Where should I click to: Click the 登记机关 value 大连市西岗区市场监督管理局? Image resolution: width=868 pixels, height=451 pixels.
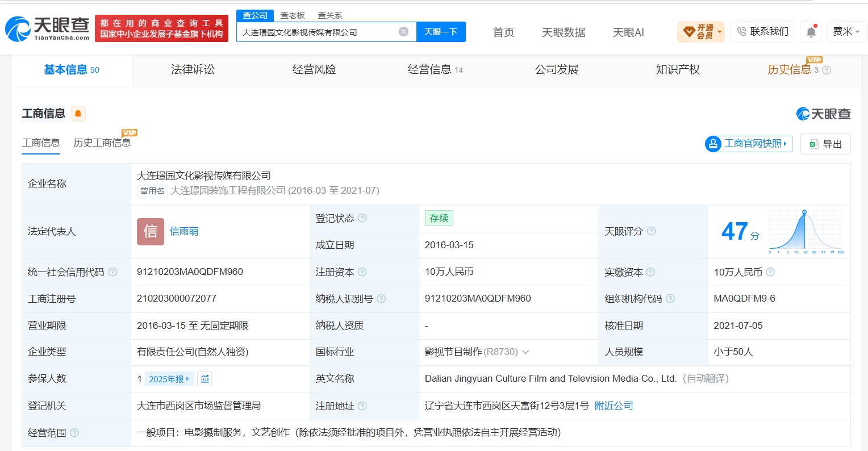pos(199,406)
